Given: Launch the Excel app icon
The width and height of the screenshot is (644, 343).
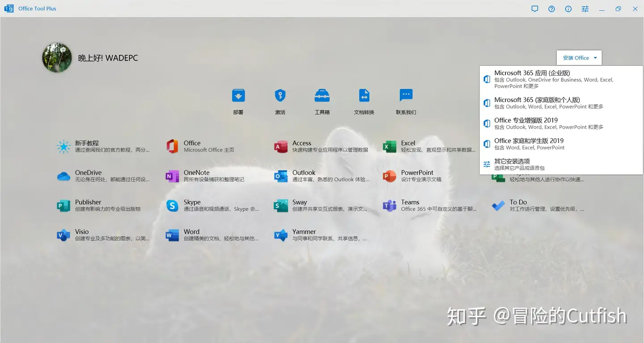Looking at the screenshot, I should tap(390, 147).
